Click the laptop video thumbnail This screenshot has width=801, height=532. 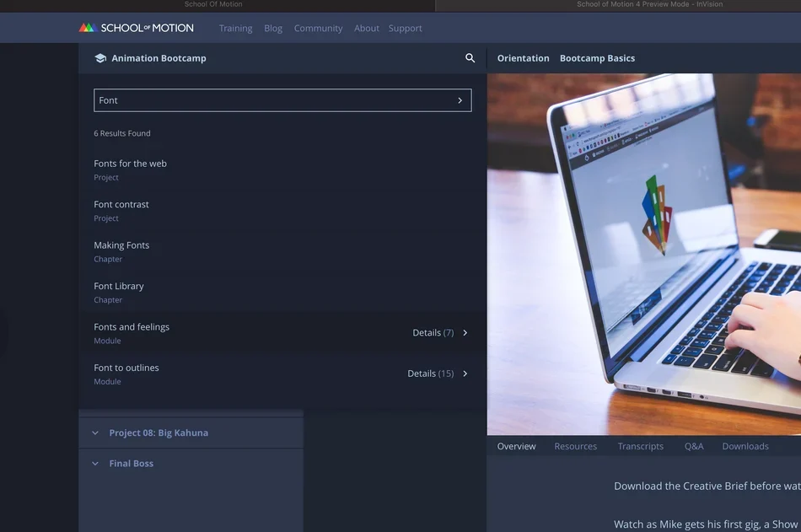click(643, 254)
